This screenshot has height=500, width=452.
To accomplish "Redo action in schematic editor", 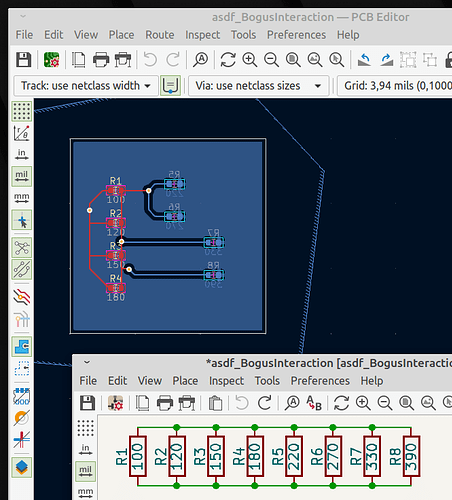I will (264, 403).
